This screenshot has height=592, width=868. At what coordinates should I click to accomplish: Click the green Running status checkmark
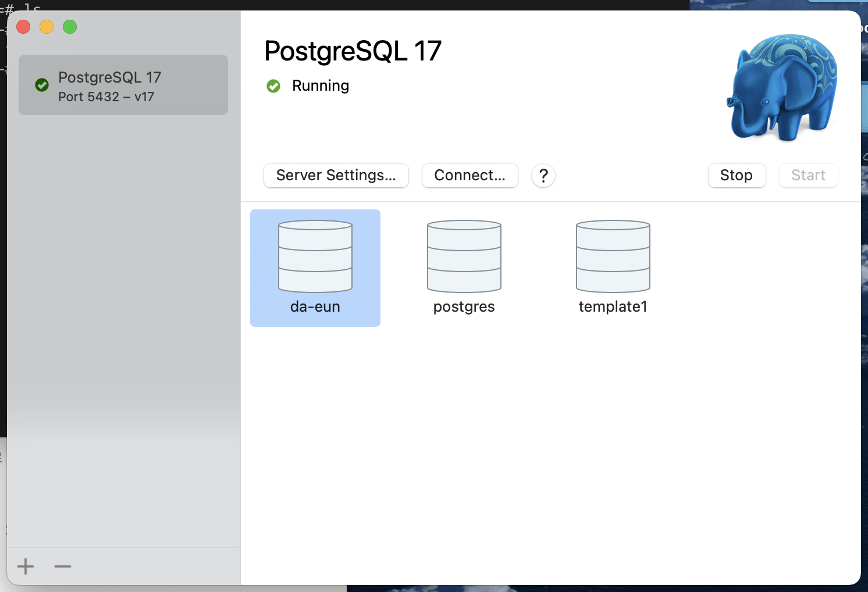coord(273,86)
